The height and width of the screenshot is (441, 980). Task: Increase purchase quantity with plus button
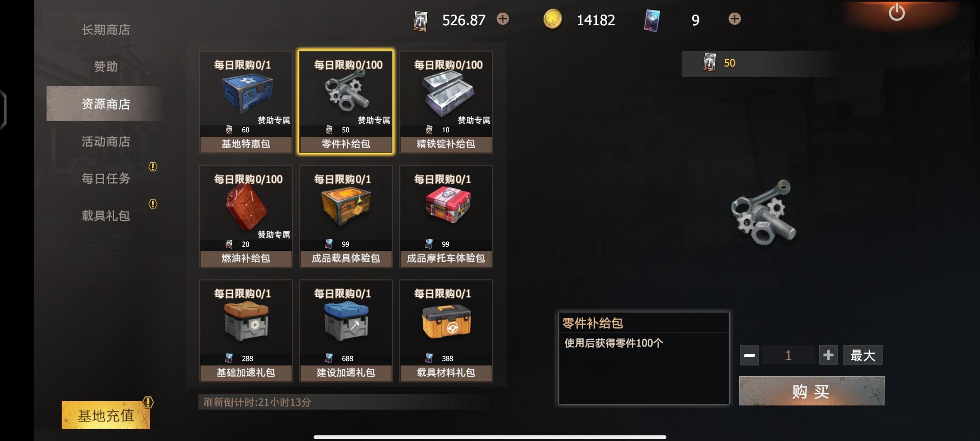[x=828, y=355]
